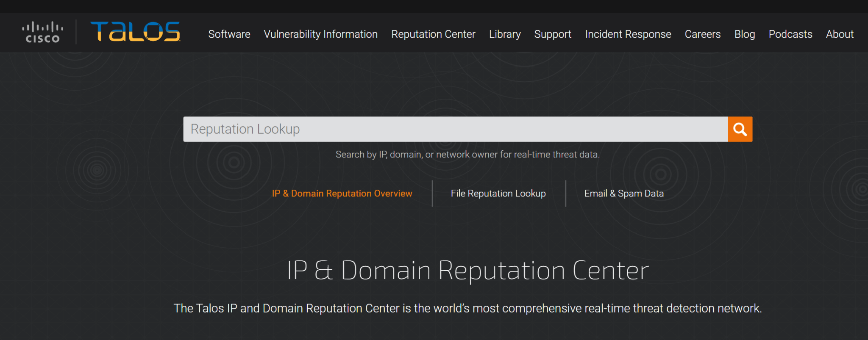Screen dimensions: 868x340
Task: Click the search hint text below lookup field
Action: tap(467, 155)
